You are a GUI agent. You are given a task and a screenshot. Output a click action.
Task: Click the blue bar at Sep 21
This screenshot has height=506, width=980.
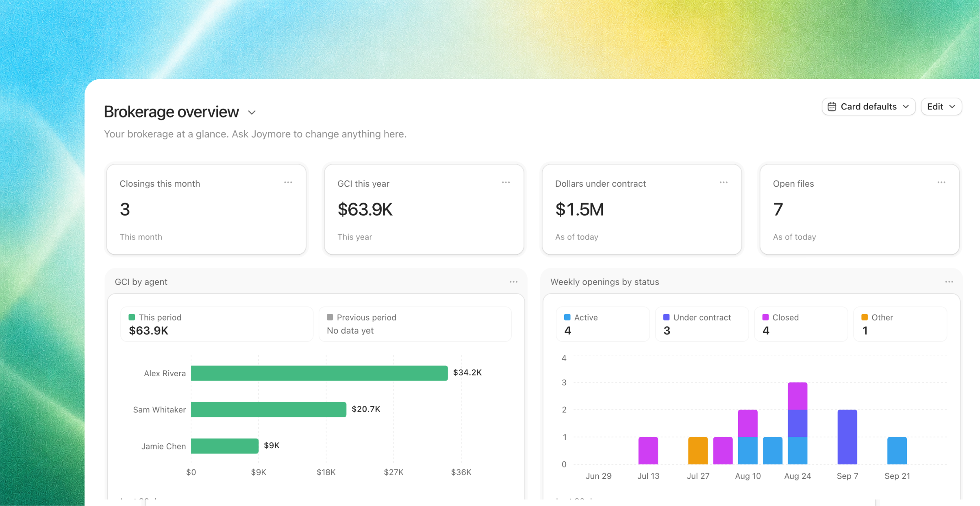pyautogui.click(x=897, y=451)
